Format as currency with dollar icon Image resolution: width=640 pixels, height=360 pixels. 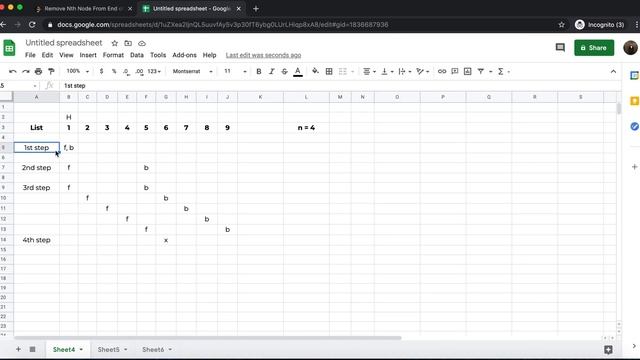tap(101, 71)
